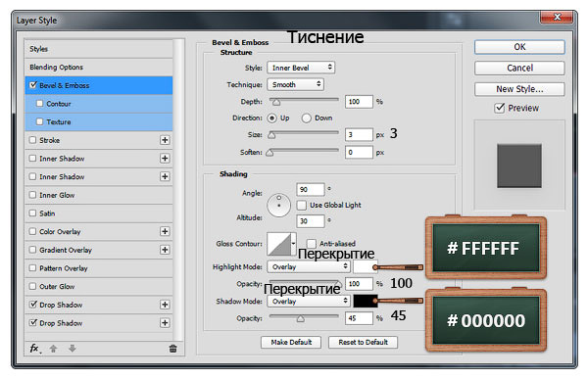Click the New Style... button
Viewport: 588px width, 379px height.
tap(519, 89)
